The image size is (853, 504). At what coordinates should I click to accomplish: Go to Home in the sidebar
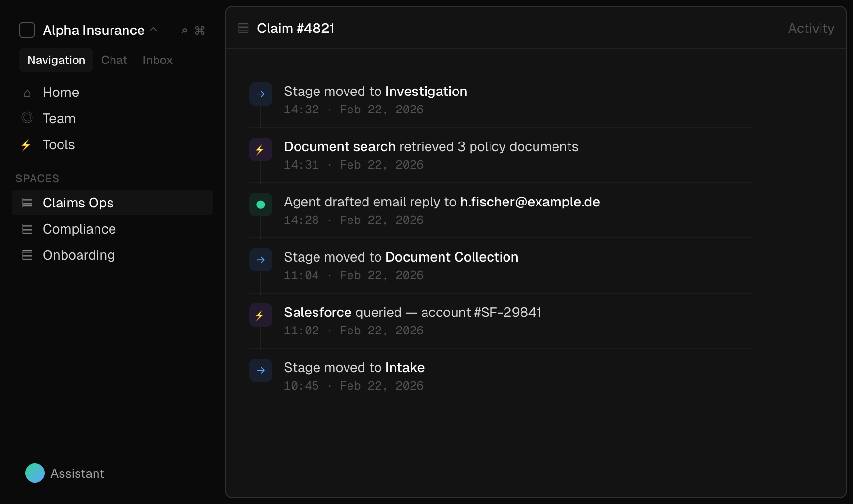(61, 93)
